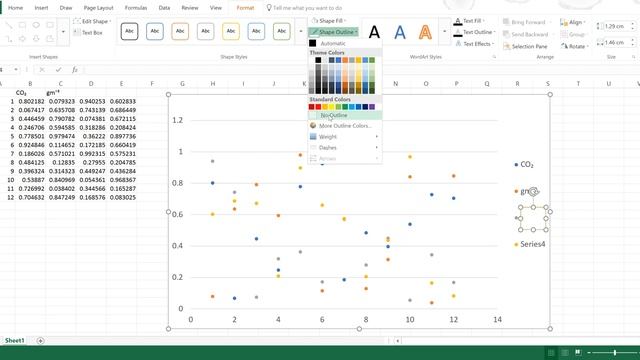Switch to Page Layout view in status bar

click(x=564, y=353)
